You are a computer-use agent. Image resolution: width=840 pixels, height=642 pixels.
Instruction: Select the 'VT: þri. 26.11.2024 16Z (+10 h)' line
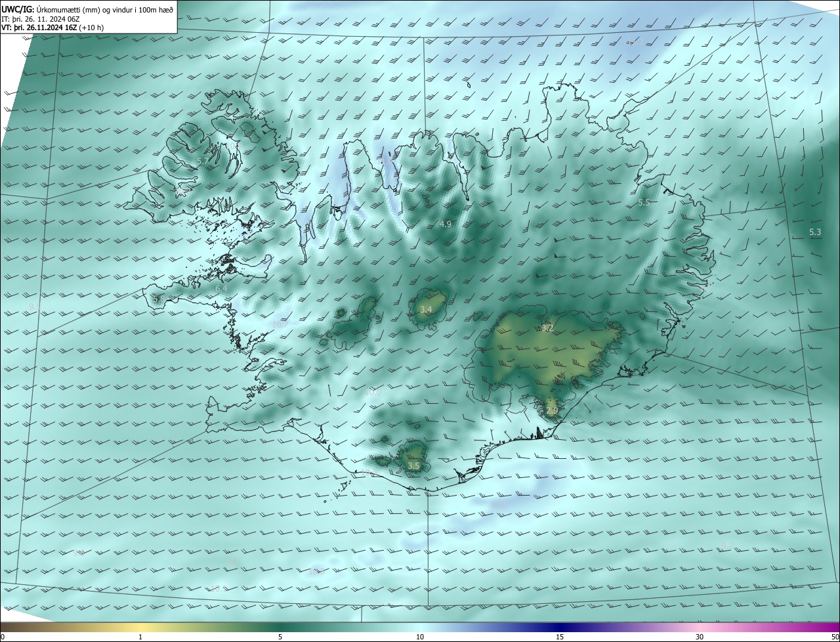point(52,28)
